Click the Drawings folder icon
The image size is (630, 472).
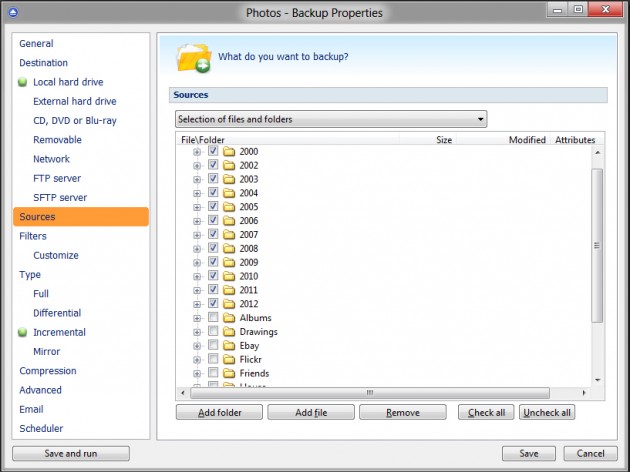[228, 332]
